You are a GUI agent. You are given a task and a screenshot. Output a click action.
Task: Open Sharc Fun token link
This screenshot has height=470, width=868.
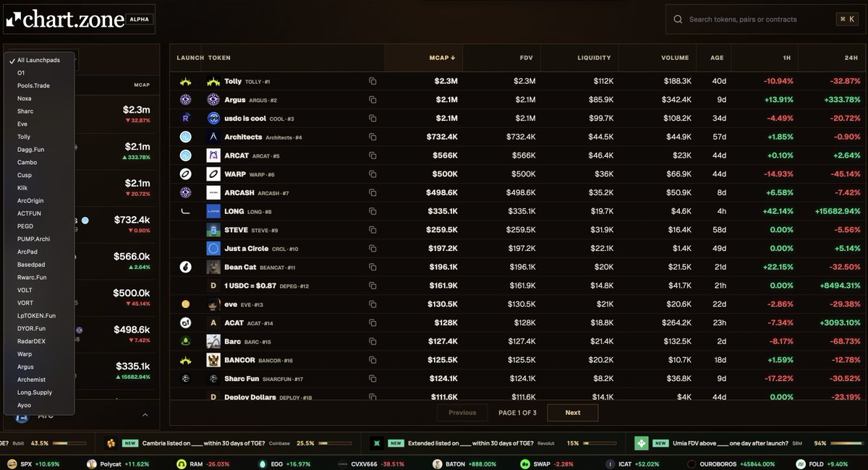(242, 378)
